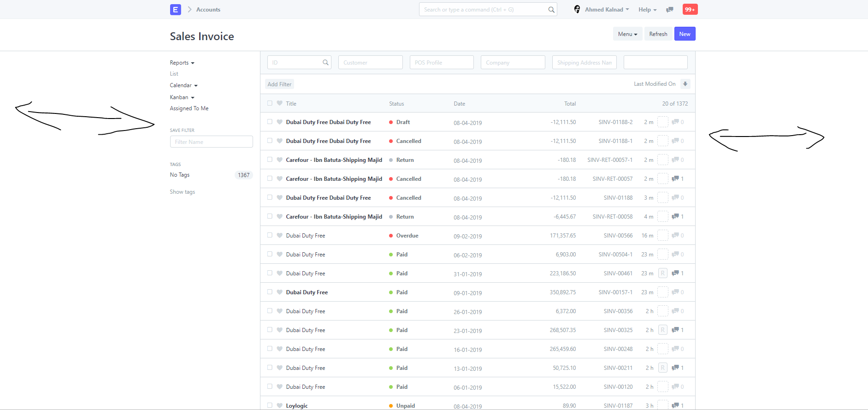868x410 pixels.
Task: Select checkbox for Carefour Return SINV-RET-00058
Action: (x=270, y=216)
